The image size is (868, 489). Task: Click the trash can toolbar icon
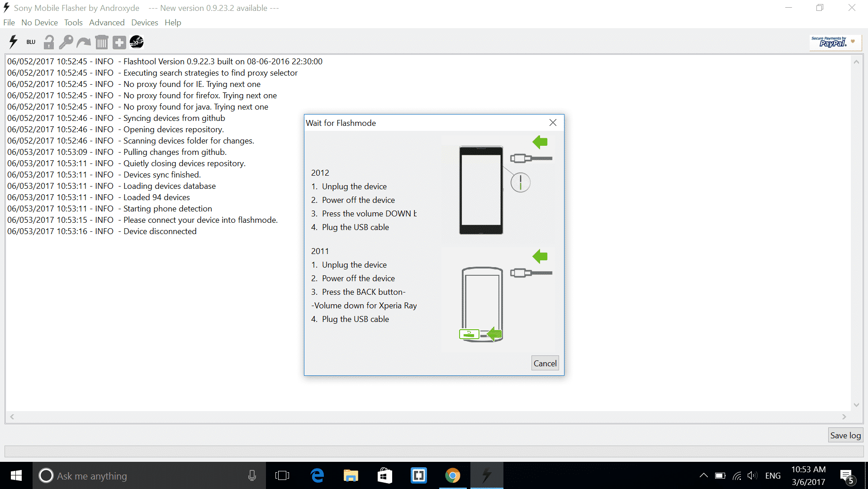(102, 42)
